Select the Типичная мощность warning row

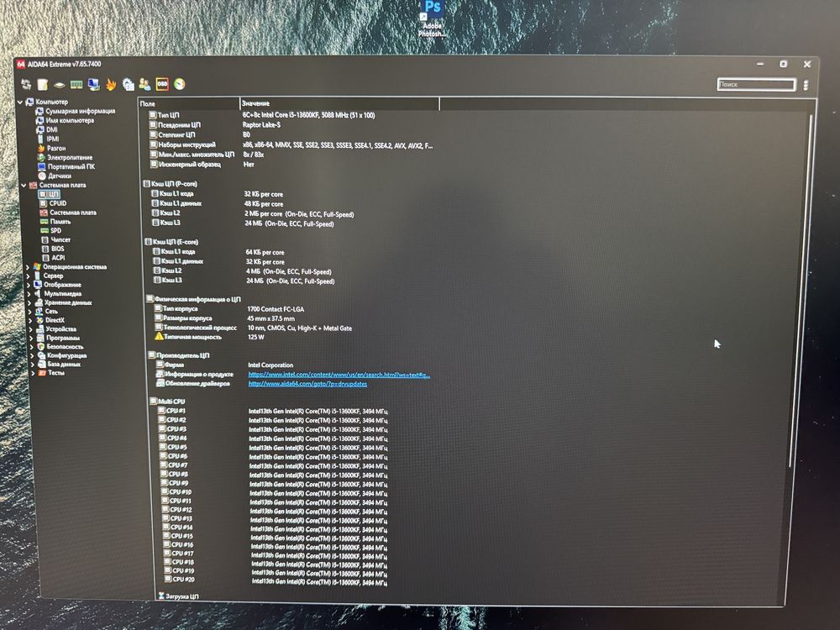tap(209, 337)
